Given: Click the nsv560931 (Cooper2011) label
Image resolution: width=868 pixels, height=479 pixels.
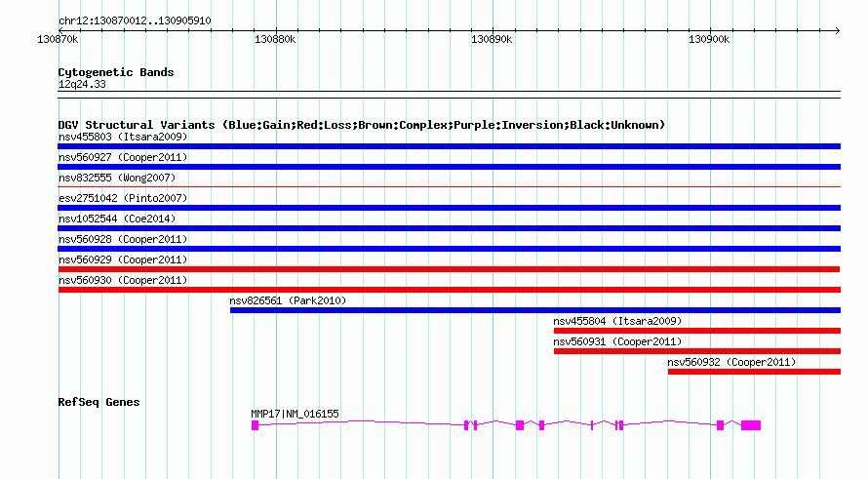Looking at the screenshot, I should tap(617, 341).
